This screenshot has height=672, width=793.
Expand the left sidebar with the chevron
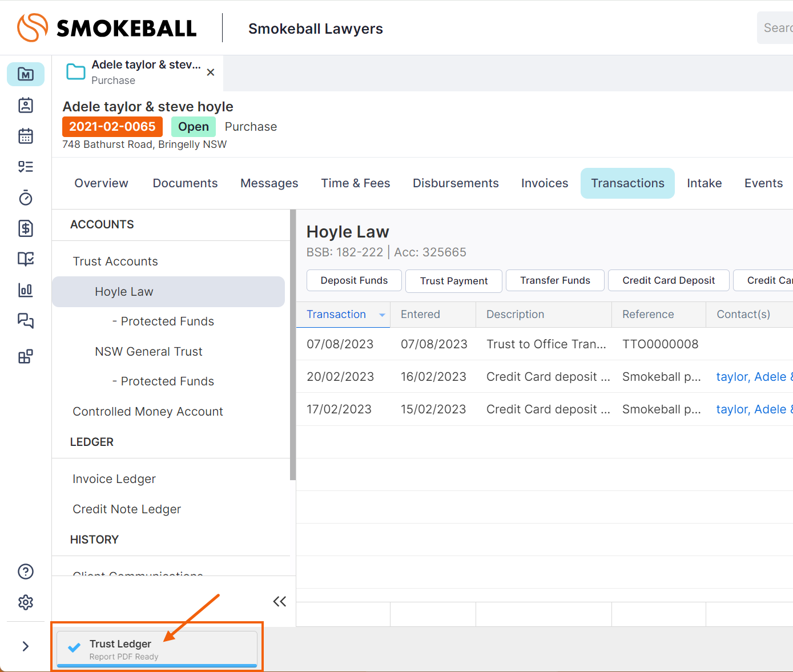pyautogui.click(x=26, y=646)
